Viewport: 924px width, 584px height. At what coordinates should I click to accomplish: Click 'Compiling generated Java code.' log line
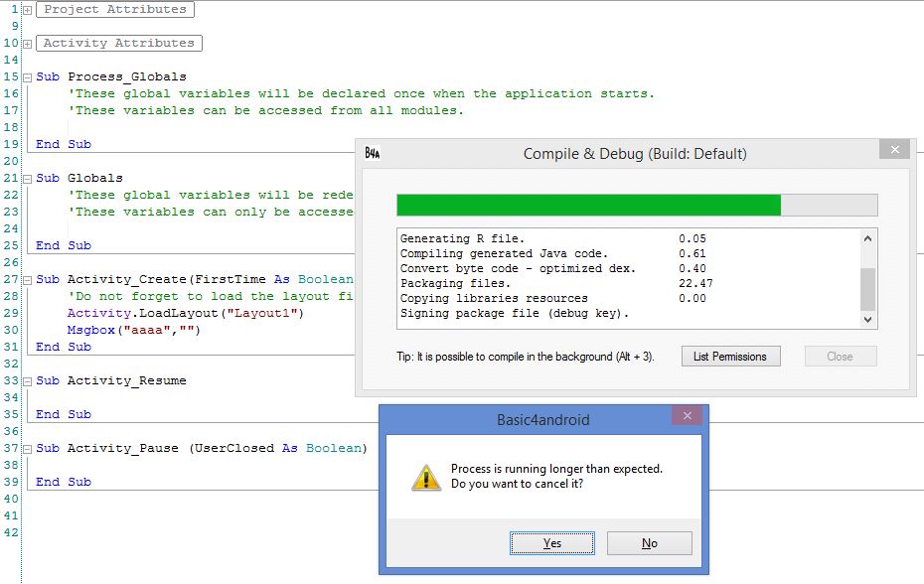504,253
